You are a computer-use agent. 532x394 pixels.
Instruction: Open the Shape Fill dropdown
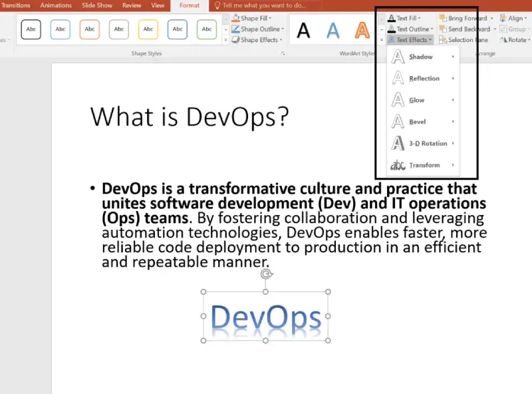pyautogui.click(x=251, y=19)
